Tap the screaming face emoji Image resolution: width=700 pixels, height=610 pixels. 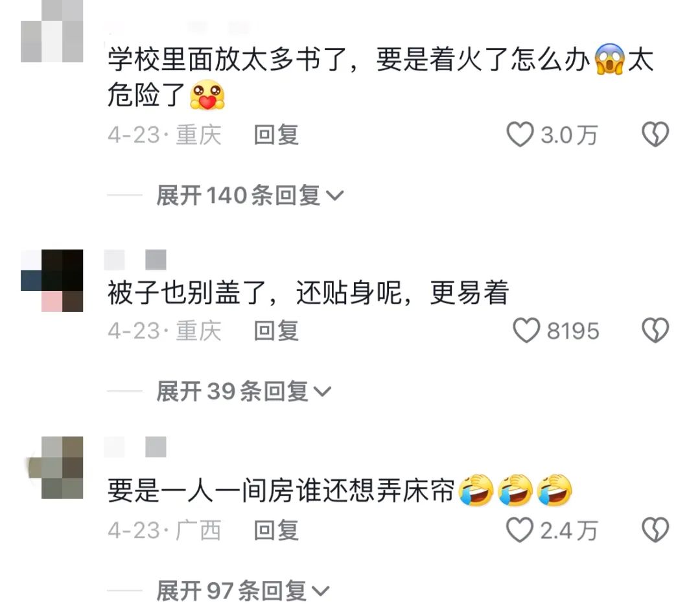coord(609,59)
